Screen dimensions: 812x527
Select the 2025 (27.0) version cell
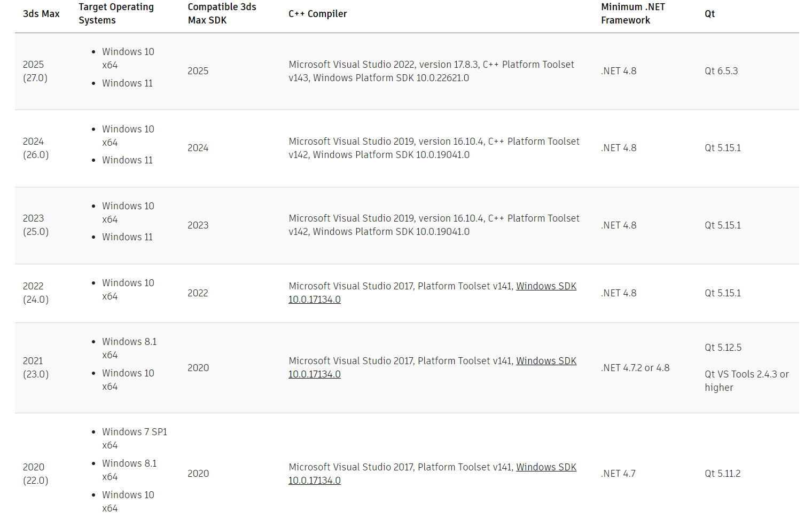pos(35,71)
